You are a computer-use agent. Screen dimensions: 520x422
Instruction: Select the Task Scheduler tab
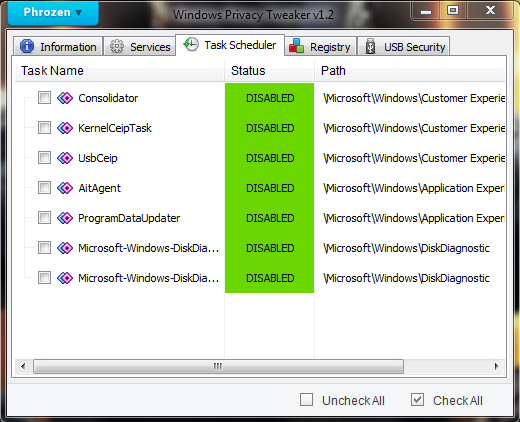230,45
